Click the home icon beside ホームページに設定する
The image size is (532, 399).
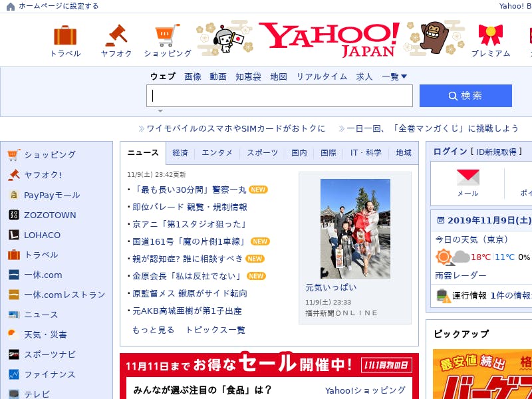11,7
